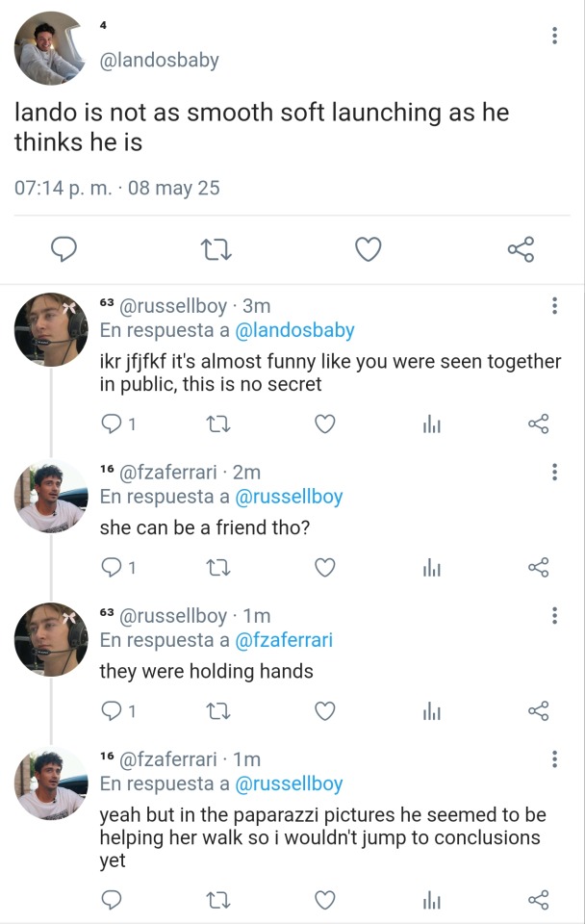
Task: Like the "she can be a friend tho?" reply
Action: click(x=325, y=568)
